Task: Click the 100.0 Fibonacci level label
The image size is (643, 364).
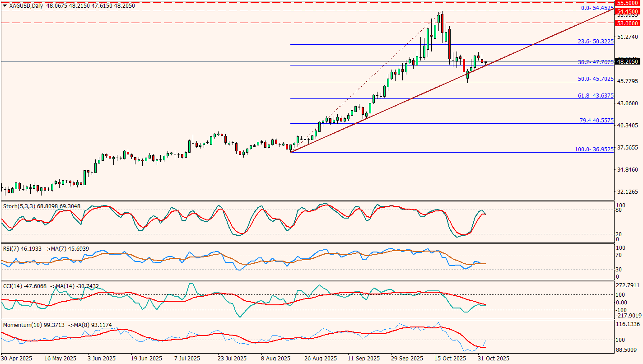Action: (594, 149)
